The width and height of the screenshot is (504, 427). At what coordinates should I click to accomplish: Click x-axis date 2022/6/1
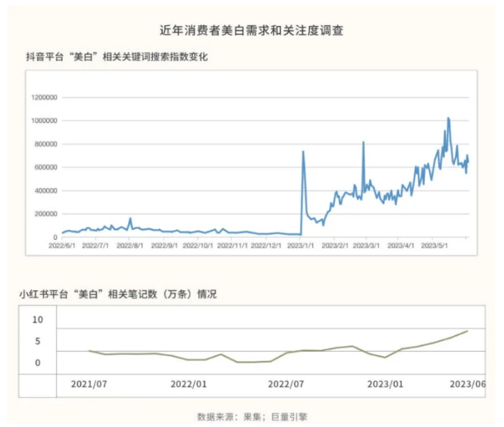coord(62,246)
